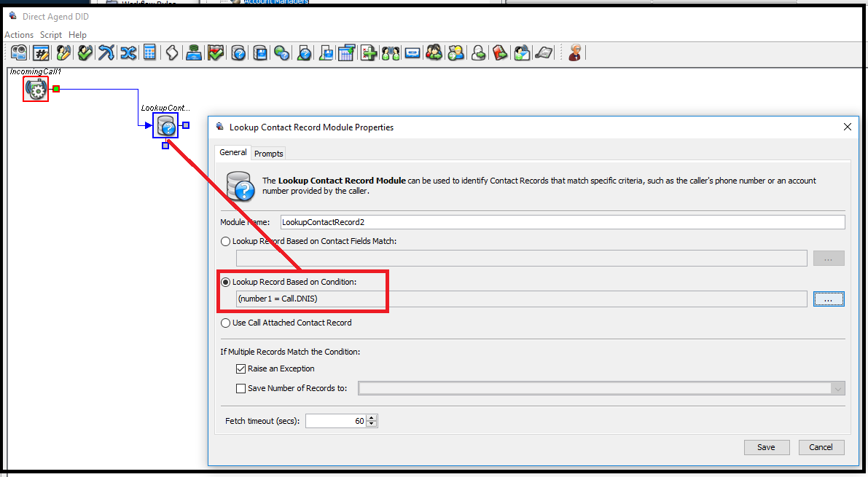
Task: Click the white diamond toolbar icon
Action: (172, 53)
